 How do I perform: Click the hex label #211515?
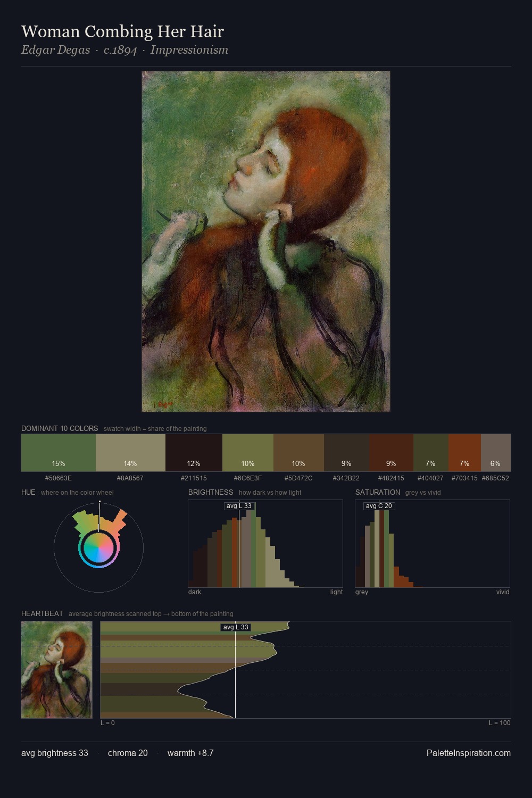[x=194, y=478]
